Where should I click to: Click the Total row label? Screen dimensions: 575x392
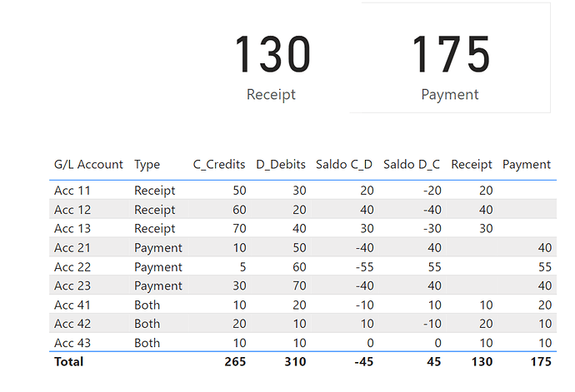[x=69, y=362]
